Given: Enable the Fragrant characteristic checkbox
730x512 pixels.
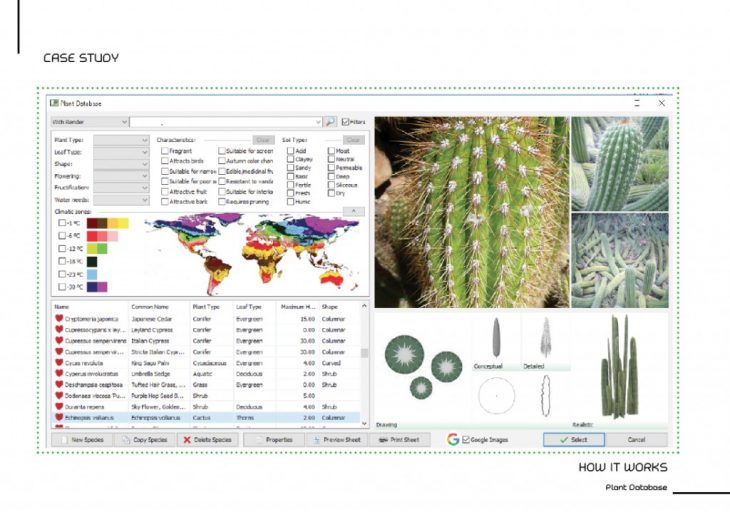Looking at the screenshot, I should pyautogui.click(x=165, y=151).
